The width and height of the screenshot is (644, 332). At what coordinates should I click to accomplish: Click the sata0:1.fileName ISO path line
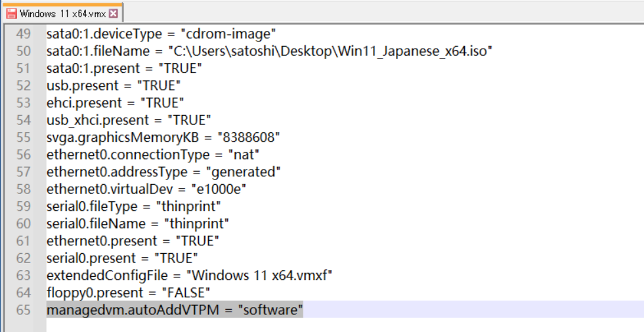coord(269,51)
